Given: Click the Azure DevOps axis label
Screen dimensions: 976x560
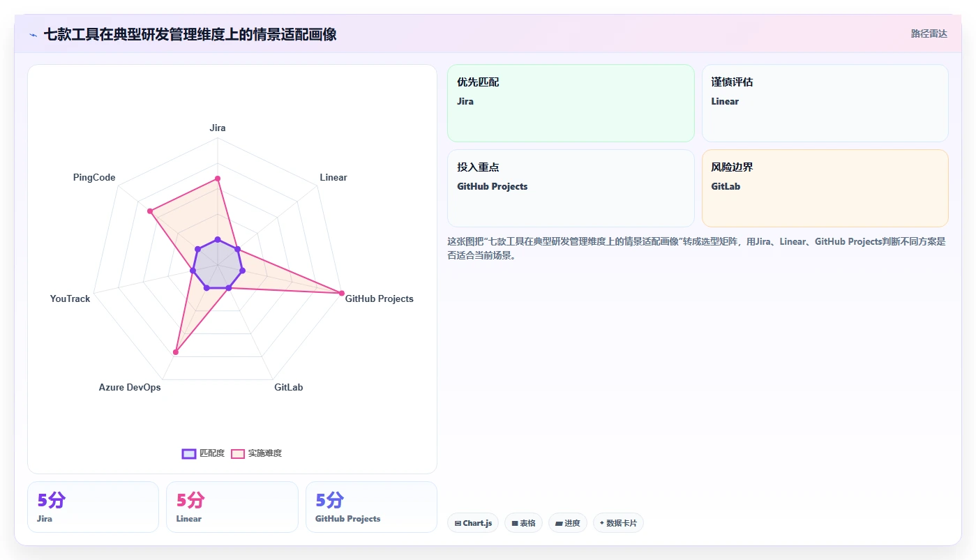Looking at the screenshot, I should click(x=130, y=388).
